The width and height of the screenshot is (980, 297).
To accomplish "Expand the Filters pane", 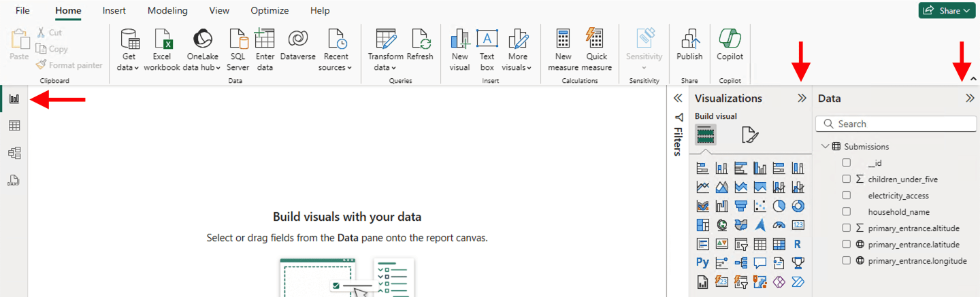I will pyautogui.click(x=678, y=99).
